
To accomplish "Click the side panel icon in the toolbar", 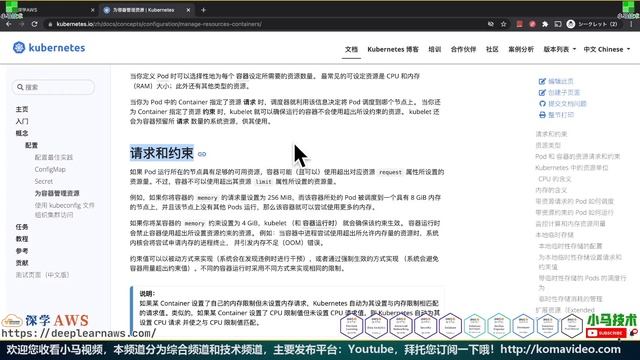I will (558, 24).
